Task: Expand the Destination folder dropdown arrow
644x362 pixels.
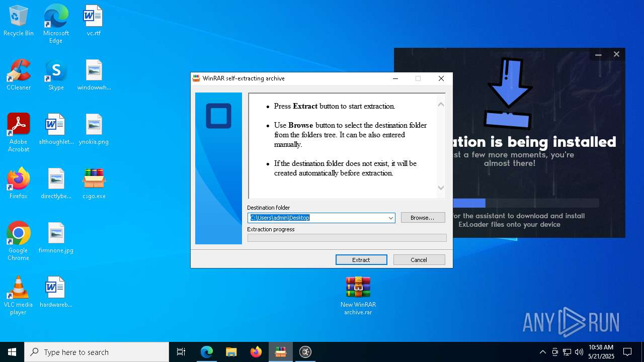Action: coord(390,218)
